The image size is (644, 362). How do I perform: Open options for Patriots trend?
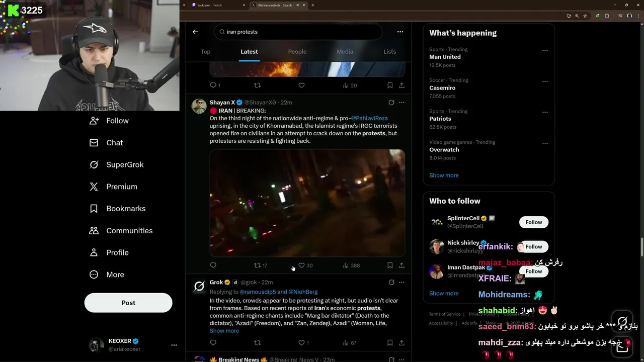click(x=545, y=112)
